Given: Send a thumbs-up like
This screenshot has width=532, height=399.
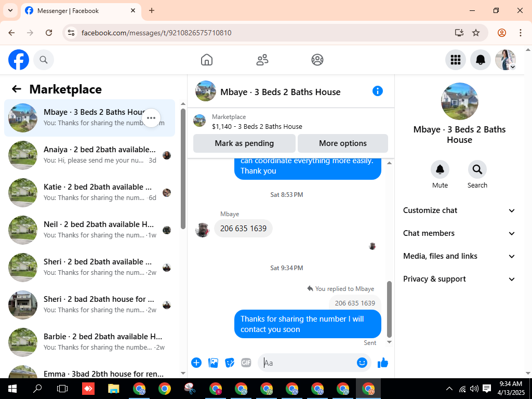Looking at the screenshot, I should 383,363.
